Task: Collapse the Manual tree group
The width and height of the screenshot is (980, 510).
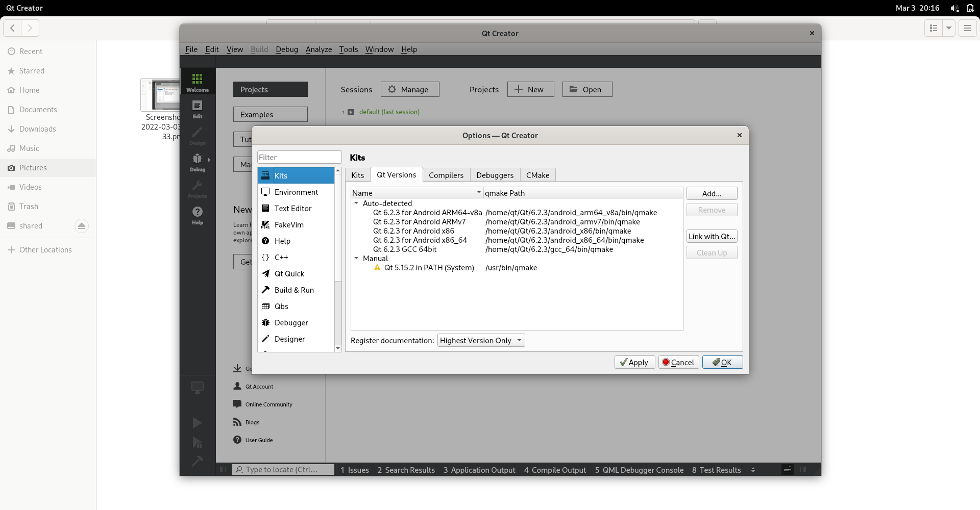Action: (x=356, y=258)
